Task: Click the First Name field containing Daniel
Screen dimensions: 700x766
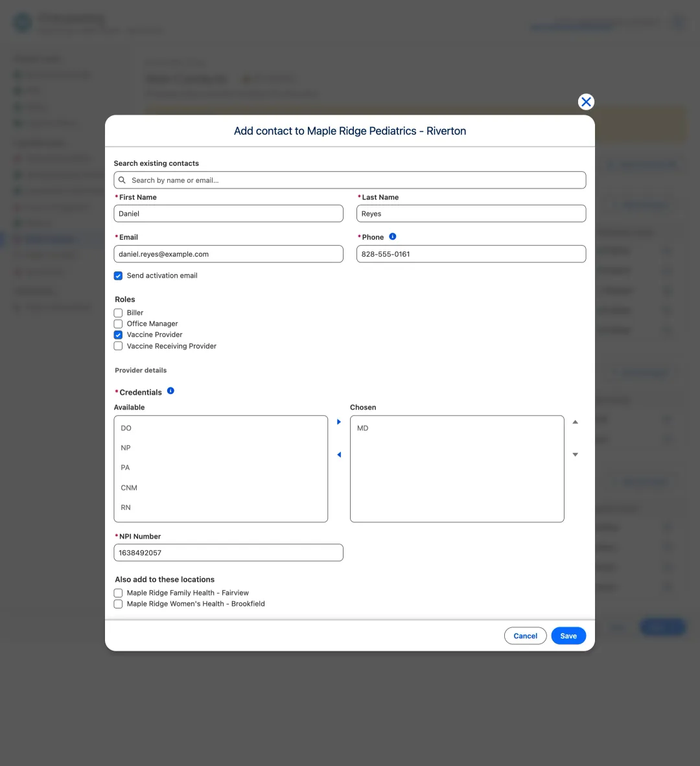Action: pos(229,213)
